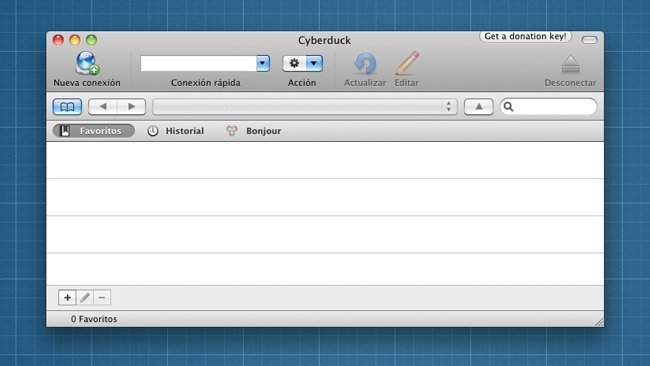This screenshot has width=650, height=366.
Task: Select the Editar pencil icon
Action: click(407, 63)
